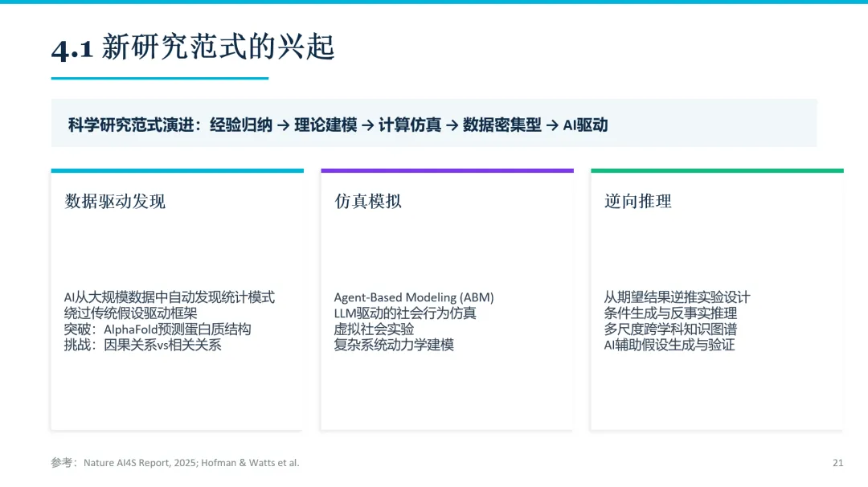This screenshot has width=868, height=487.
Task: Click the 仿真模拟 card heading
Action: click(x=368, y=202)
